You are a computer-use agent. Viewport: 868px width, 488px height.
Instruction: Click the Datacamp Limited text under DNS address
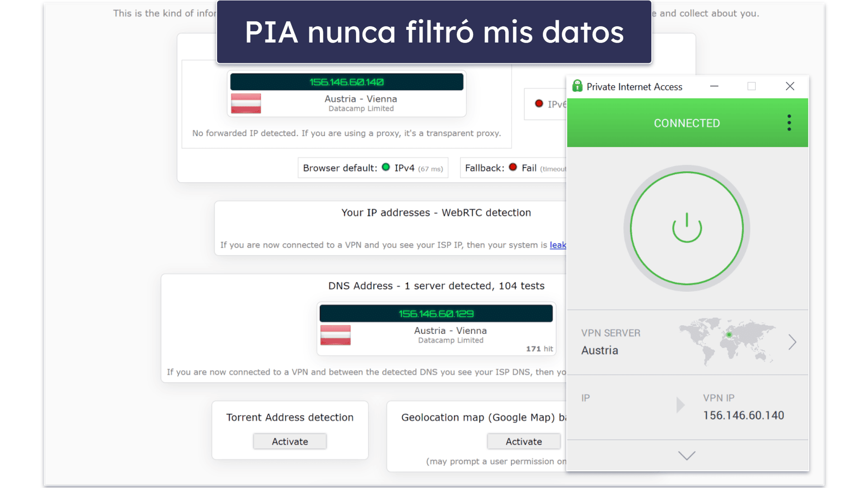[x=451, y=340]
